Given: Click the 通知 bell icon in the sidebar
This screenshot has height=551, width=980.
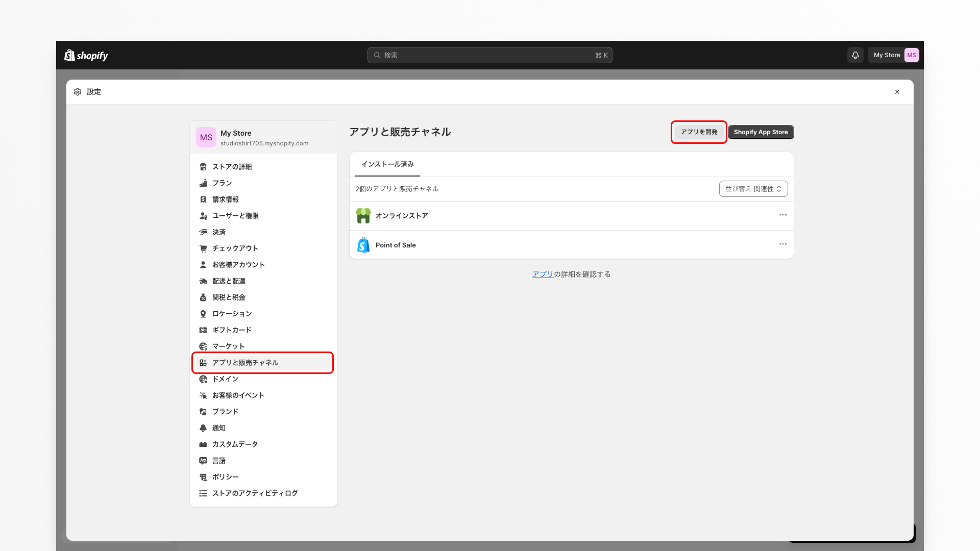Looking at the screenshot, I should 203,428.
